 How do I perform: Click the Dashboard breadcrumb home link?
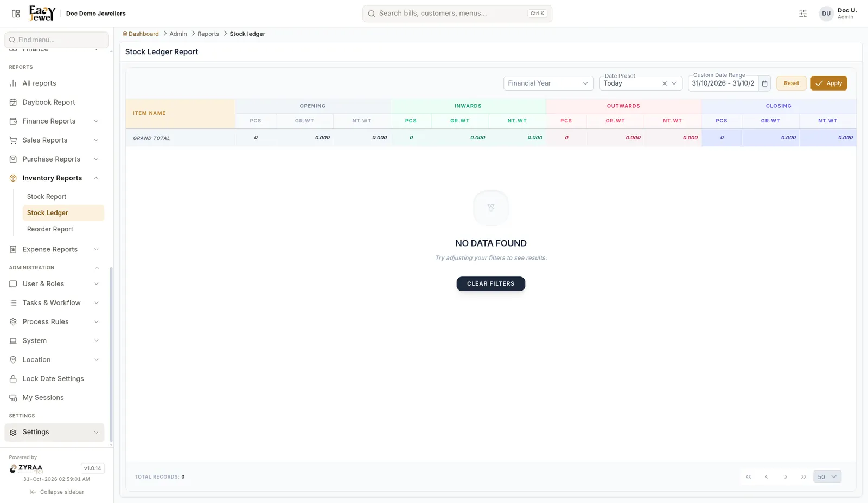(141, 34)
